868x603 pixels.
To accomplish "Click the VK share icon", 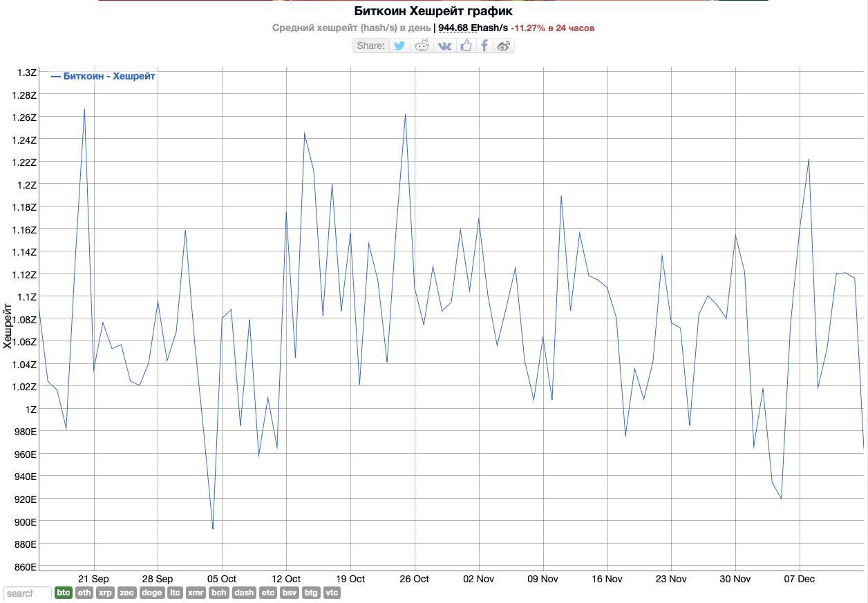I will point(444,46).
